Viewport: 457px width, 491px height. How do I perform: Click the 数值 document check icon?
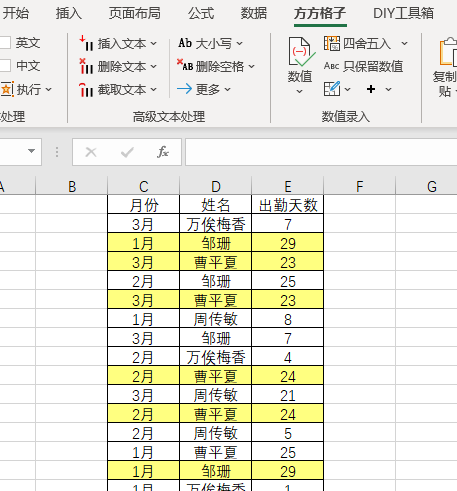(x=301, y=52)
